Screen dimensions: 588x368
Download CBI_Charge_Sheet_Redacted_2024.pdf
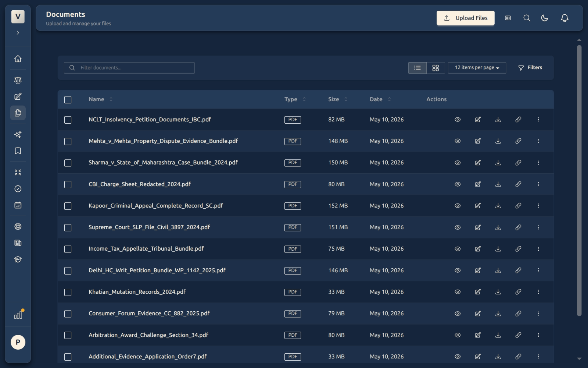pos(498,184)
